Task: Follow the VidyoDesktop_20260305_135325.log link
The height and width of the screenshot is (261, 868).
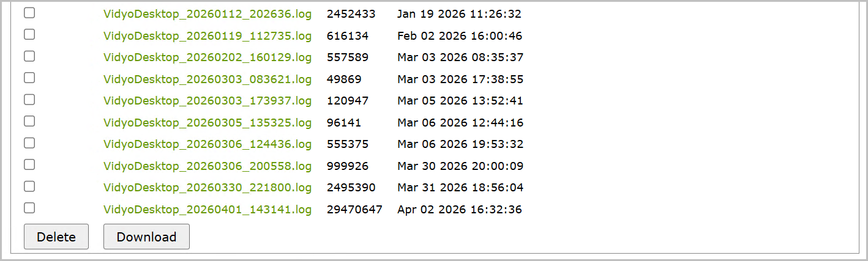Action: point(208,123)
